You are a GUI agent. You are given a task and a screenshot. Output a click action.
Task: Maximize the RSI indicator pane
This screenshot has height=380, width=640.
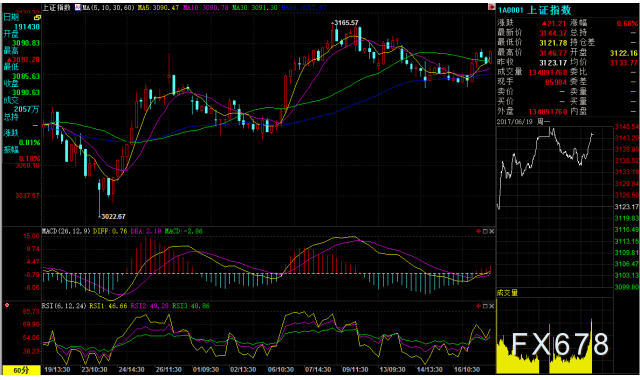pyautogui.click(x=485, y=306)
